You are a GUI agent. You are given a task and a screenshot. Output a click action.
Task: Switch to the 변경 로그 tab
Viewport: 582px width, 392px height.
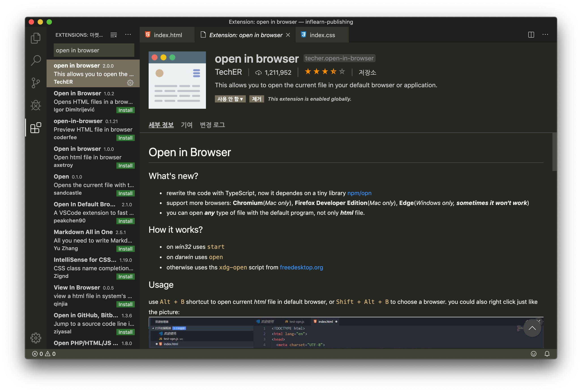pos(212,125)
